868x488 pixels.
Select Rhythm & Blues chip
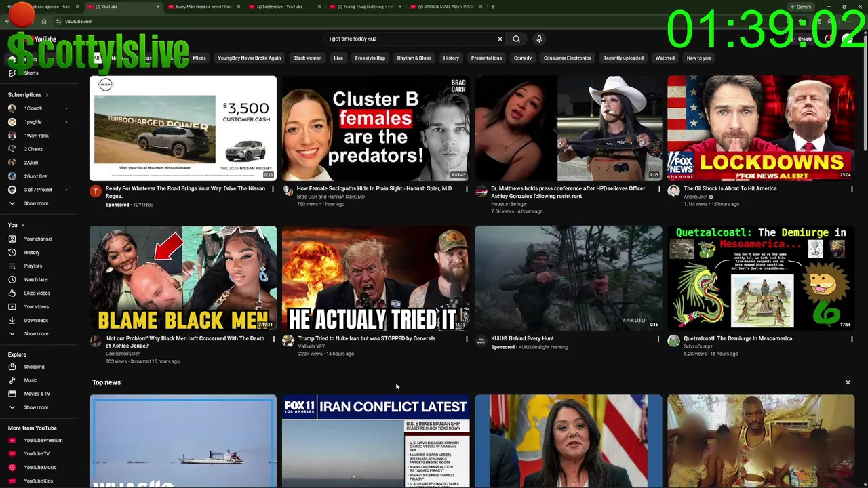(414, 58)
